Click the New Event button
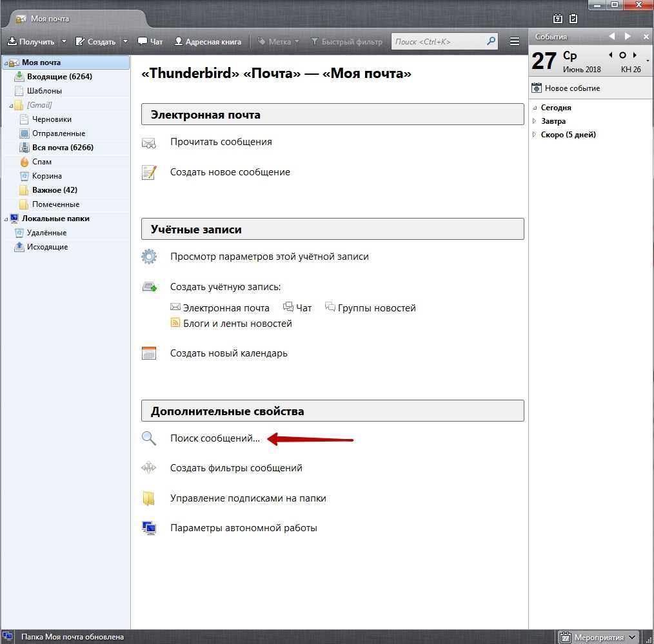Viewport: 654px width, 644px height. (566, 88)
